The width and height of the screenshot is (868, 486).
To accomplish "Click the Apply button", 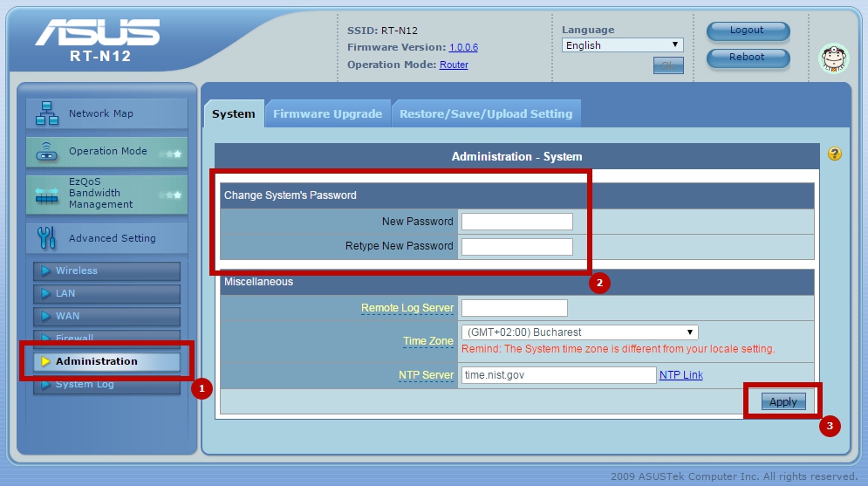I will pyautogui.click(x=783, y=402).
